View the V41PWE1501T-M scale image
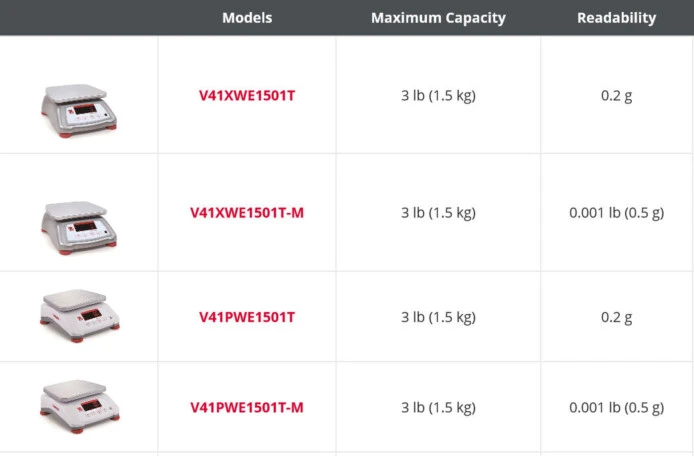 79,400
